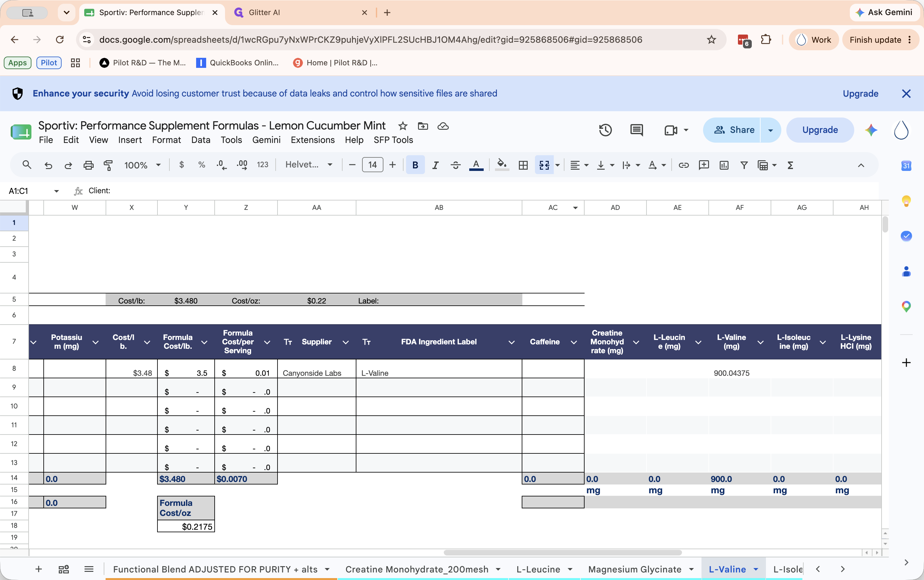The width and height of the screenshot is (924, 580).
Task: Open fill color picker
Action: 502,165
